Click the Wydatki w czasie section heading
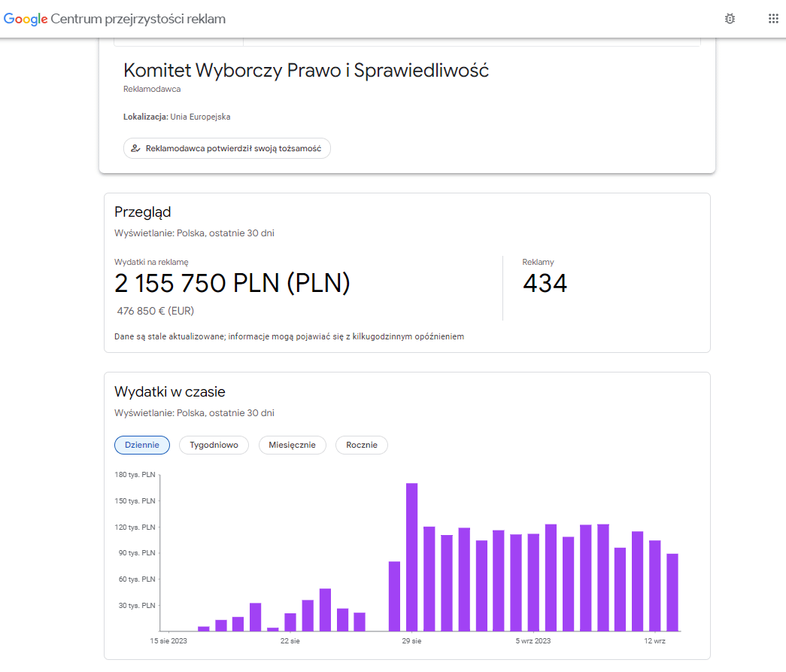 tap(170, 392)
